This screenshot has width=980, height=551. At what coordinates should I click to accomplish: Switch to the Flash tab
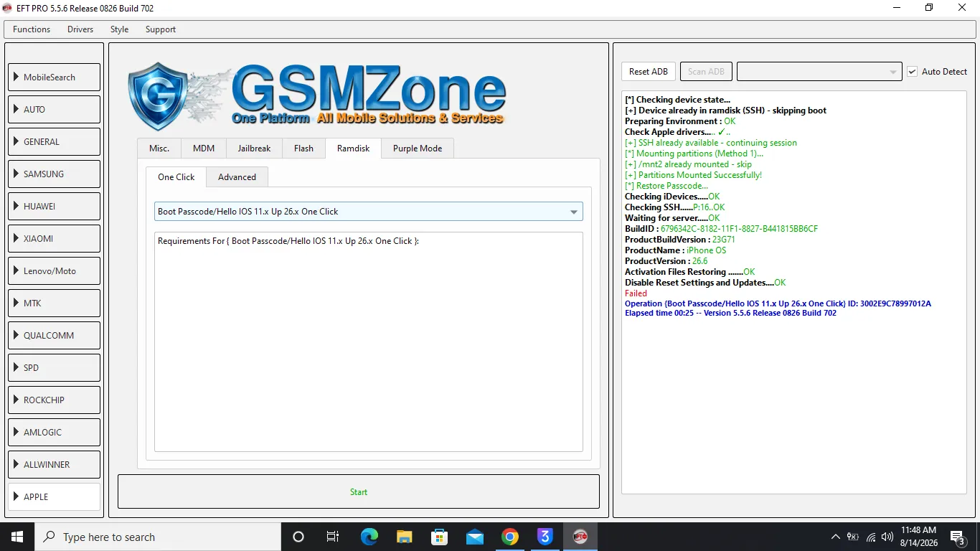point(303,149)
